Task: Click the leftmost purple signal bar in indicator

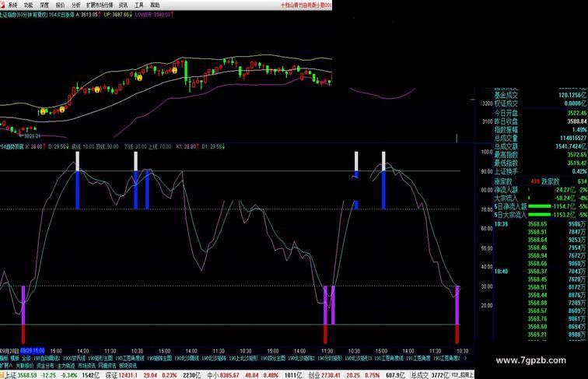Action: pyautogui.click(x=23, y=305)
